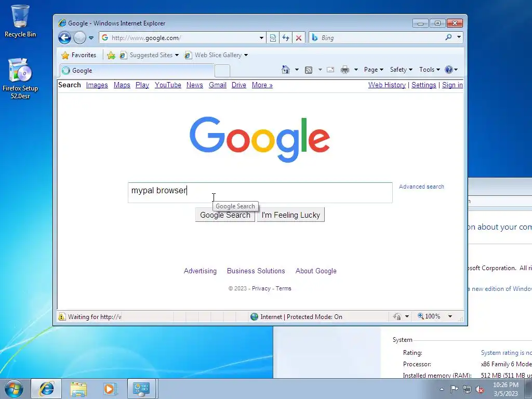532x399 pixels.
Task: Click search field containing mypal browser
Action: pos(260,192)
